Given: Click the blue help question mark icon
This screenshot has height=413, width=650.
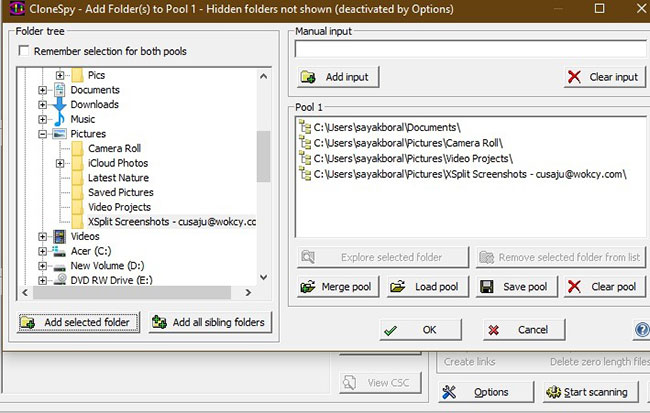Looking at the screenshot, I should (x=642, y=330).
